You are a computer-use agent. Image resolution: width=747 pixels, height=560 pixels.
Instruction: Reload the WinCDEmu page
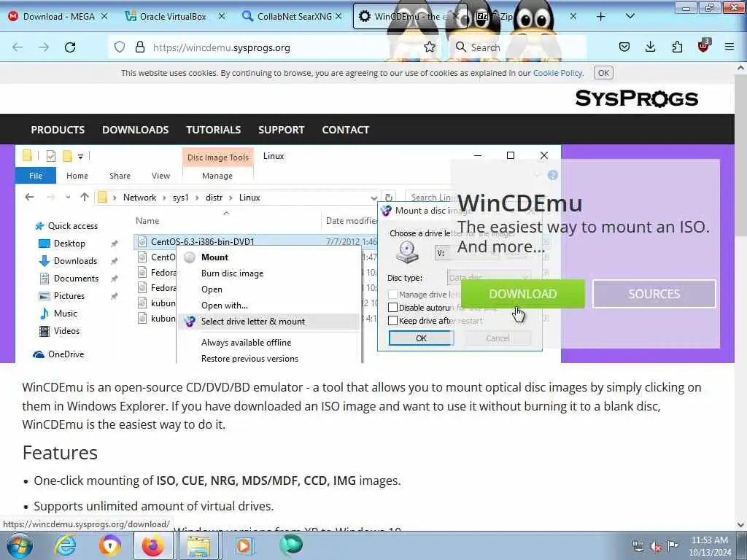click(70, 47)
